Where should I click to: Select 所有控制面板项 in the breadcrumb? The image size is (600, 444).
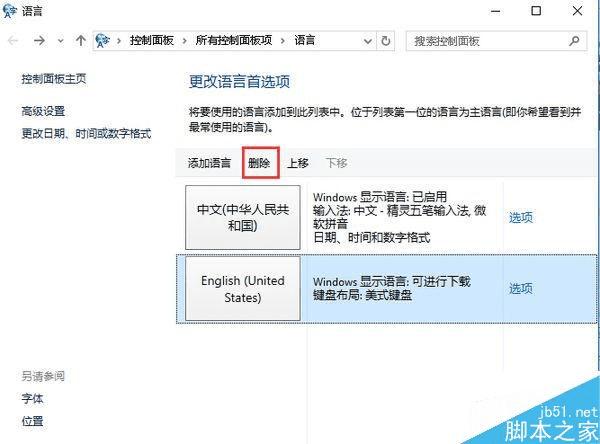point(234,40)
